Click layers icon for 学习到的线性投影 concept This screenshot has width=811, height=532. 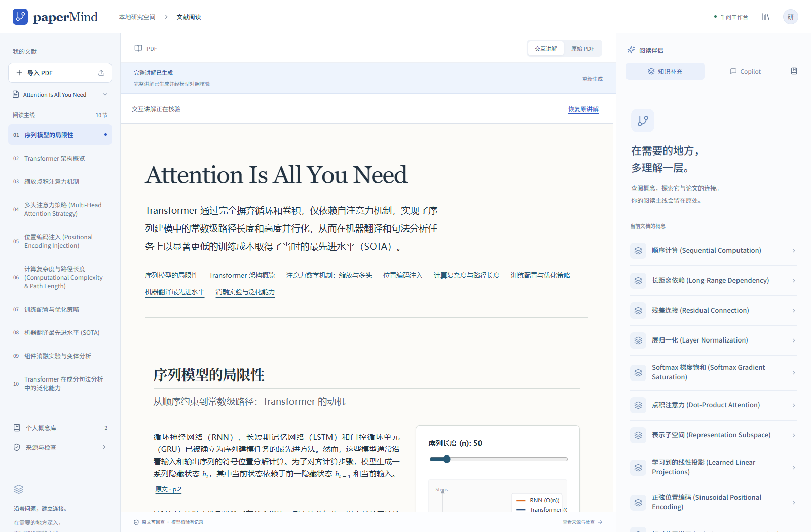point(638,468)
